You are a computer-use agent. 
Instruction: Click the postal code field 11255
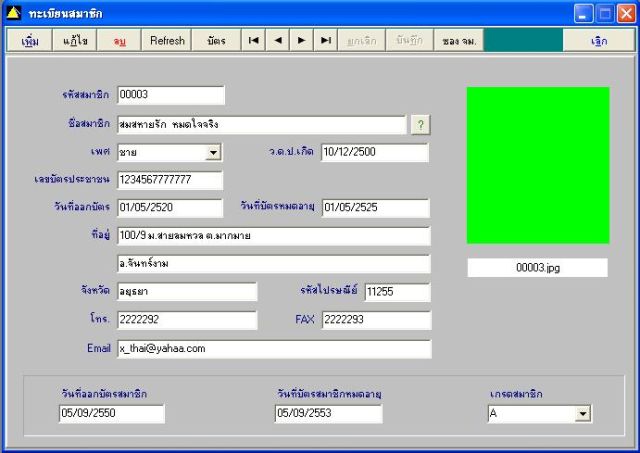click(x=398, y=292)
